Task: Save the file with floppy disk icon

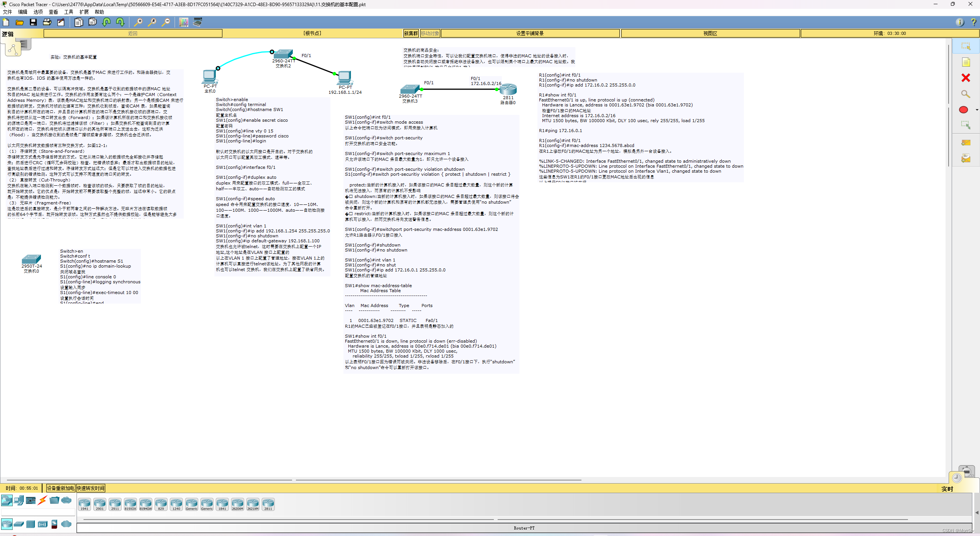Action: point(33,22)
